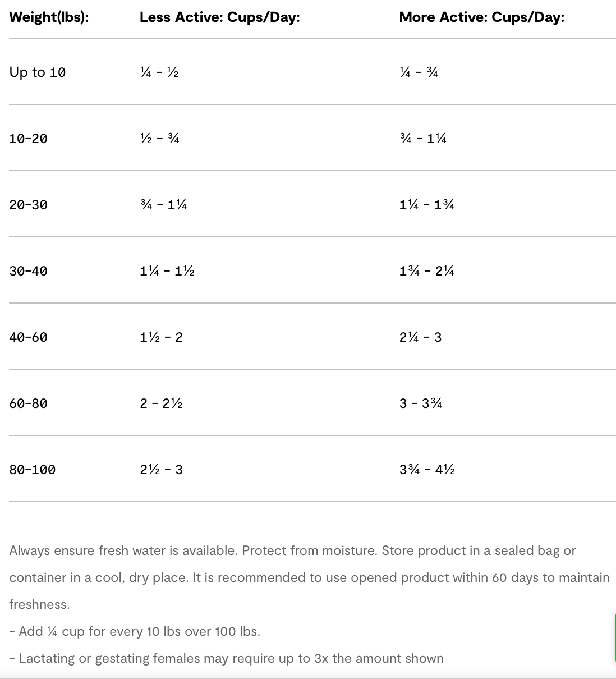This screenshot has width=616, height=679.
Task: Select the "10-20" weight row label
Action: tap(28, 139)
